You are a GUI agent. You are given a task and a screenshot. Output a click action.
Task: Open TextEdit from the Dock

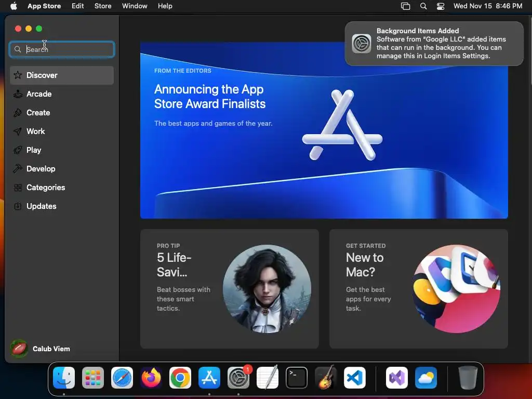[268, 378]
